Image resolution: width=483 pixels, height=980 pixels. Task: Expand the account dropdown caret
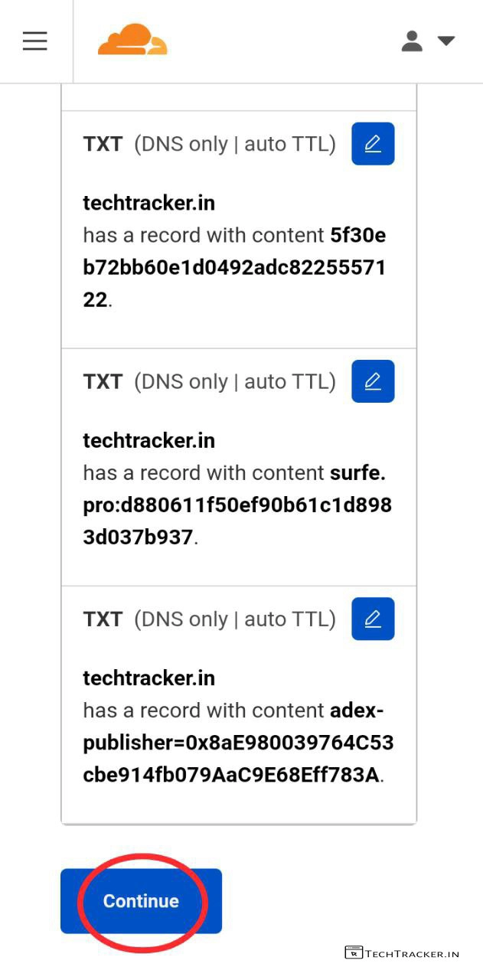(x=446, y=41)
